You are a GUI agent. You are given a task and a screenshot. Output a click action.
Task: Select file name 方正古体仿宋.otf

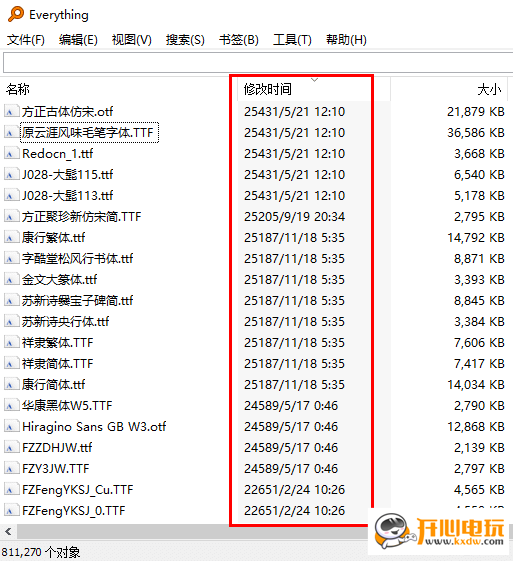point(67,112)
